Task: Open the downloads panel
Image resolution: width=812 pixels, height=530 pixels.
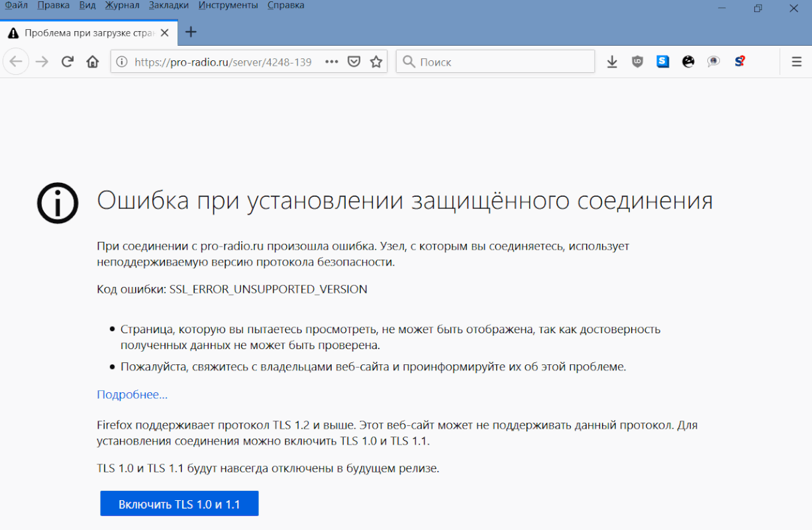Action: 612,62
